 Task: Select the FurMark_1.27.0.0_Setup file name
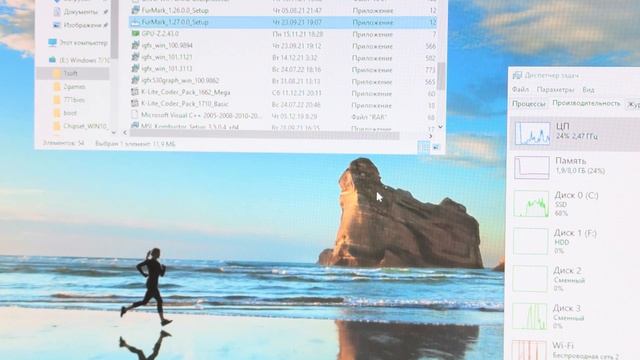(175, 22)
